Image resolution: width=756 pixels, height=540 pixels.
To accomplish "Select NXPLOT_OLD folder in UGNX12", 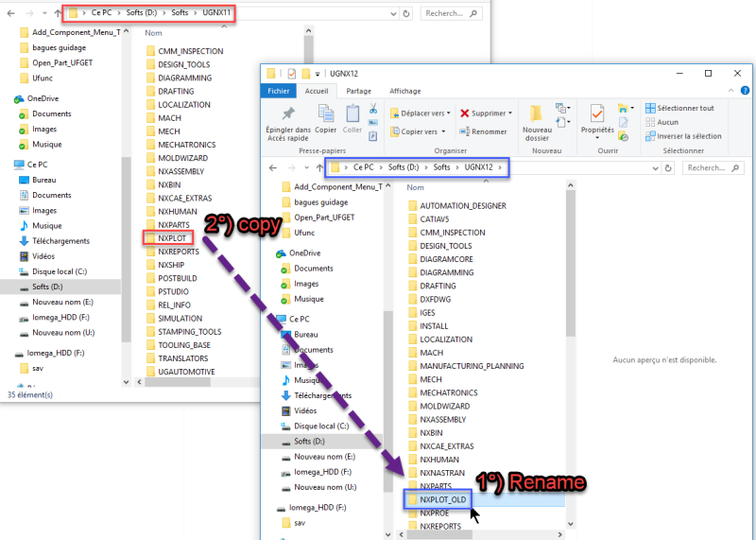I will [x=438, y=499].
